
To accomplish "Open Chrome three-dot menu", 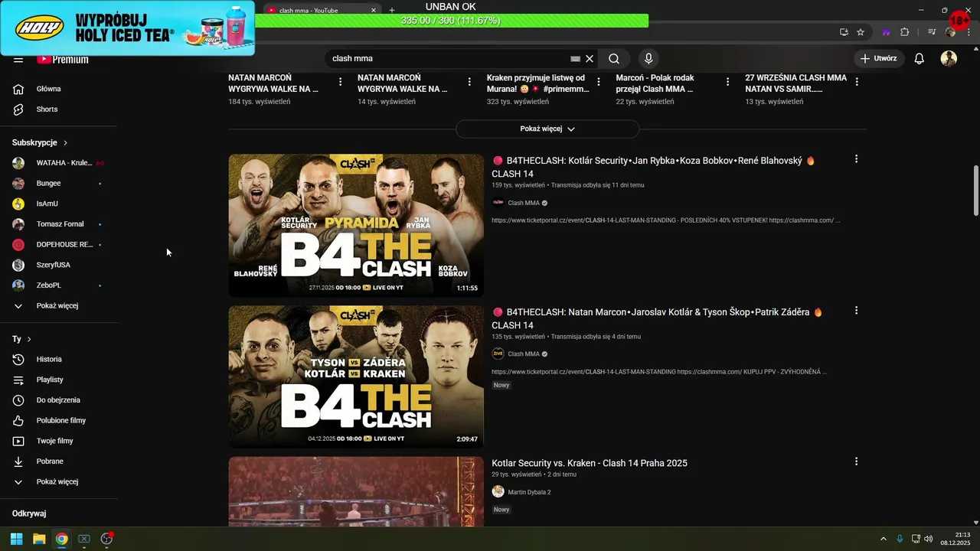I will tap(968, 32).
